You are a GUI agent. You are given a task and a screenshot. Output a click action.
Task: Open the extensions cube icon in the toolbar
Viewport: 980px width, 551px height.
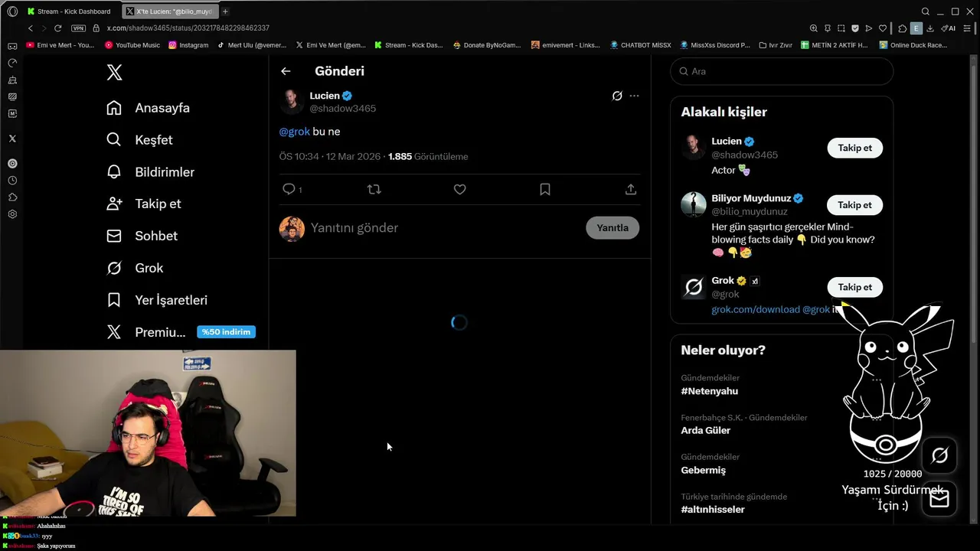point(903,28)
